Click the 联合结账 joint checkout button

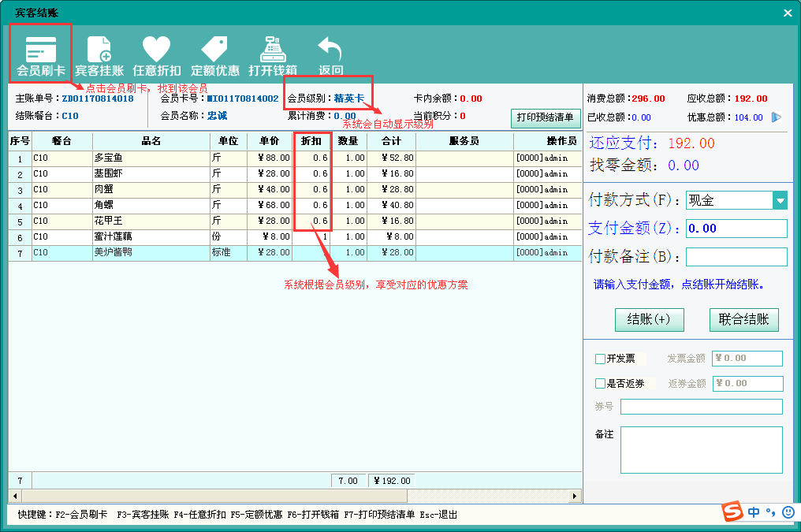pyautogui.click(x=743, y=319)
